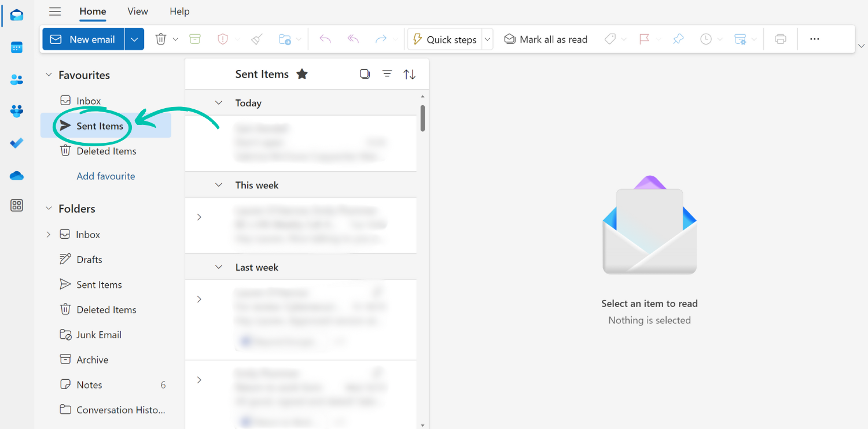Open OneDrive from the app rail
The height and width of the screenshot is (429, 868).
(16, 175)
